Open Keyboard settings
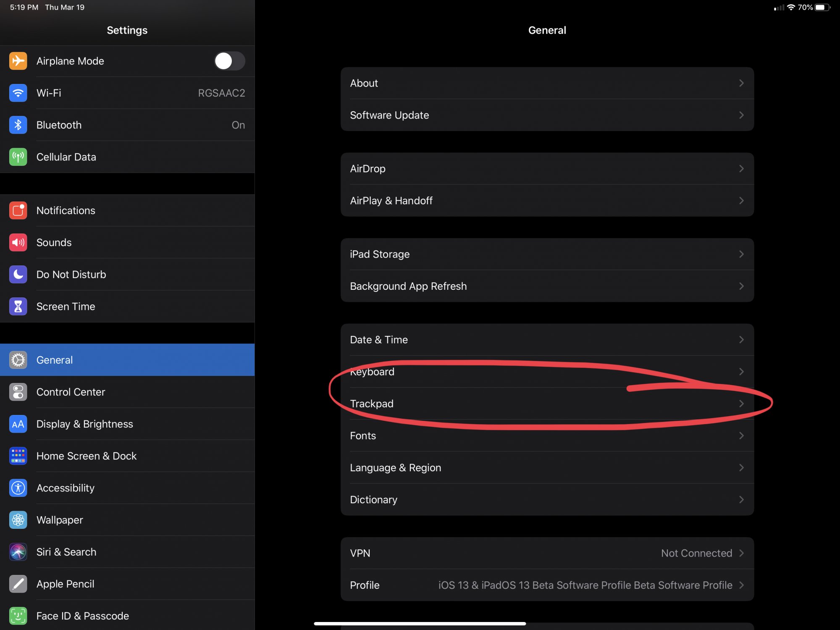 547,372
